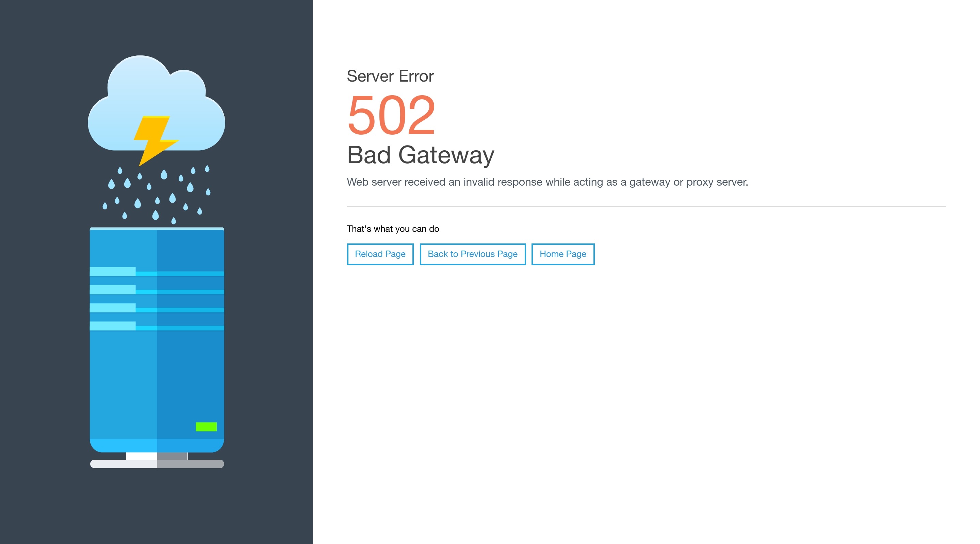Click the invalid response description sentence
The height and width of the screenshot is (544, 980).
point(547,182)
